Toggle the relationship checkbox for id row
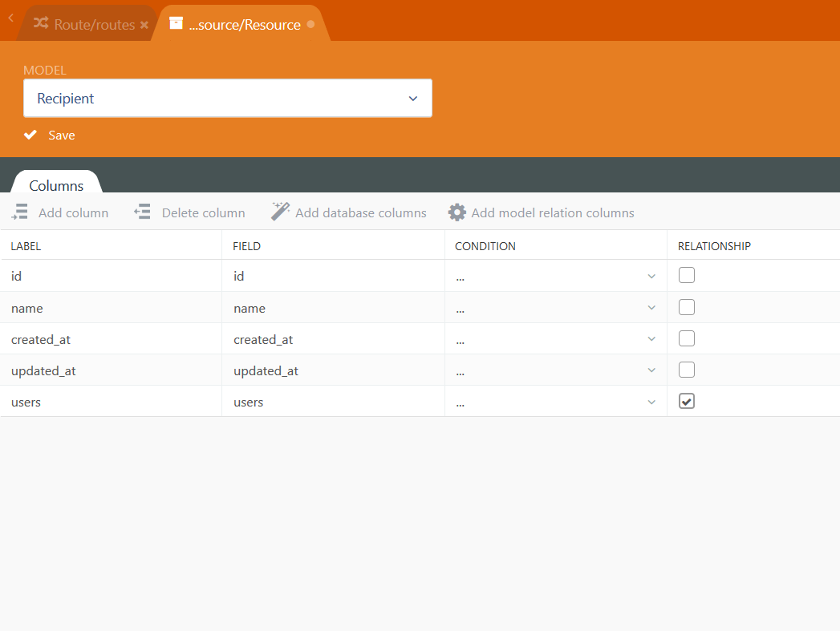 click(686, 275)
